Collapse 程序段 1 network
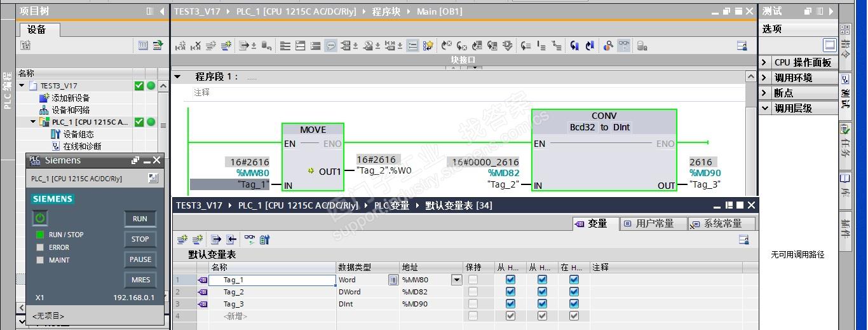 [x=178, y=76]
